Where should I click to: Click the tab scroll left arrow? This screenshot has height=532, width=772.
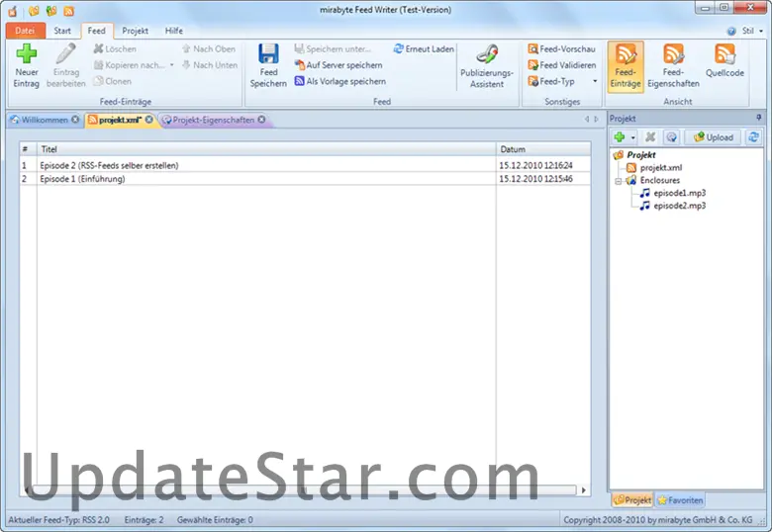[587, 119]
